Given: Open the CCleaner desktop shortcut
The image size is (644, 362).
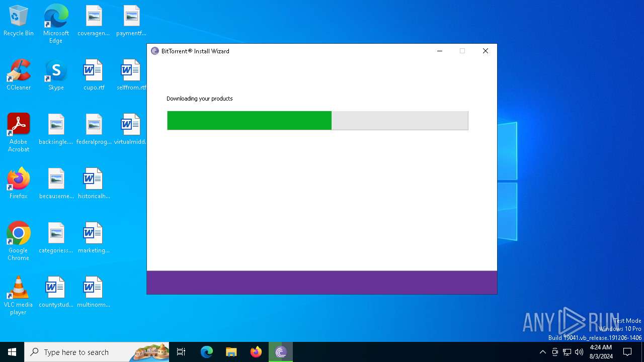Looking at the screenshot, I should [19, 75].
